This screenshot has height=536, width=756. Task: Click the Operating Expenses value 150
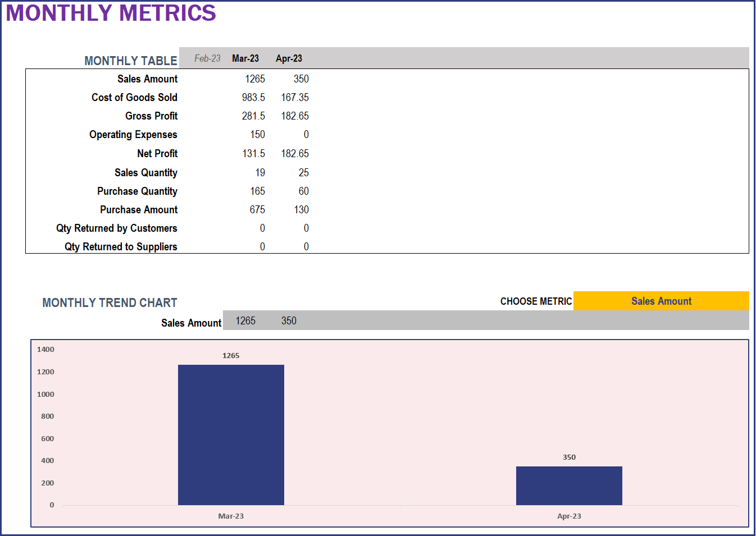257,134
